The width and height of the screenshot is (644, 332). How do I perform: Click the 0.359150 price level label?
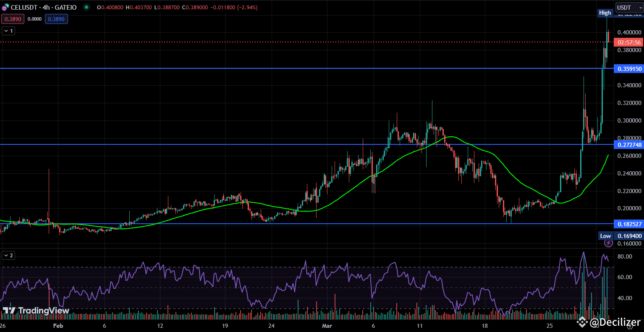click(x=629, y=68)
